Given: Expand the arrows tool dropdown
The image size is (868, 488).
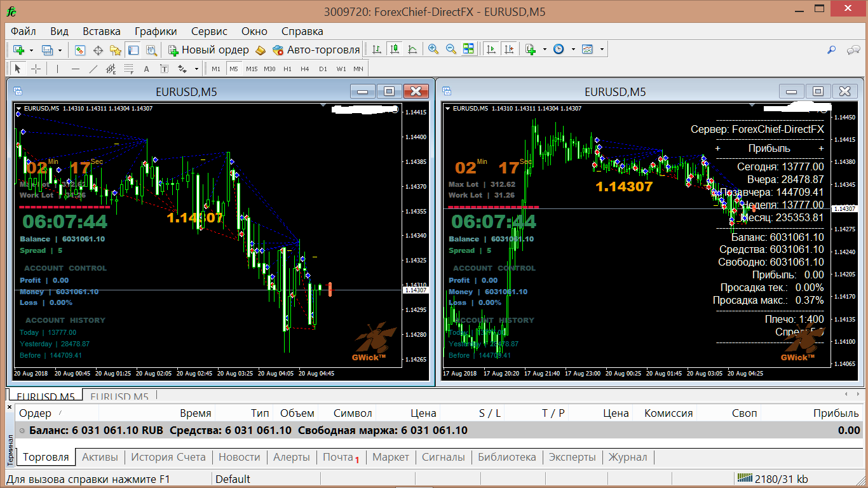Looking at the screenshot, I should [196, 69].
